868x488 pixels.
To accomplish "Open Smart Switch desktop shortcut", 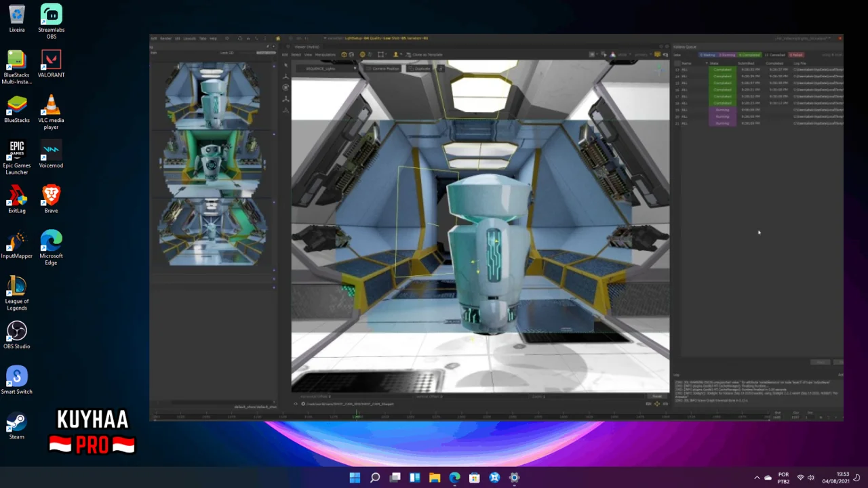I will (x=17, y=381).
